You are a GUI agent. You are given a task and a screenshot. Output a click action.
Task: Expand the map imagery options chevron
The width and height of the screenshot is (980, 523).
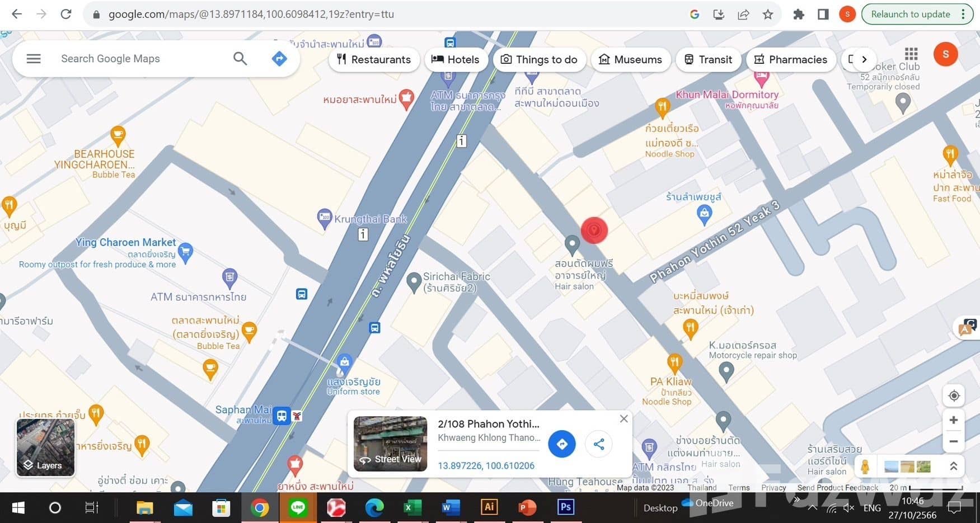point(953,466)
